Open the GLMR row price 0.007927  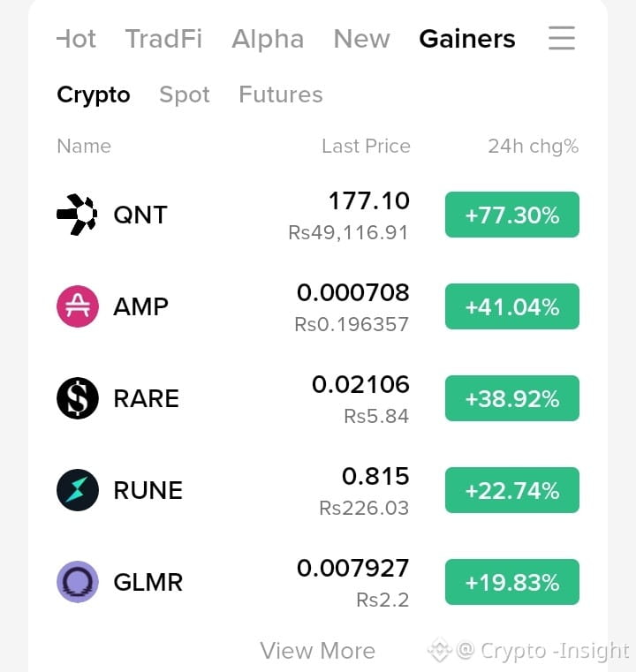pyautogui.click(x=352, y=569)
